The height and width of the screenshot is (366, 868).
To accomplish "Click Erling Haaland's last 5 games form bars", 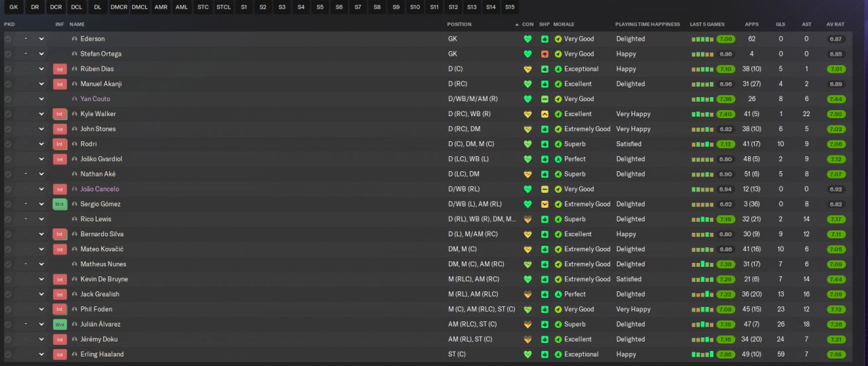I will 703,354.
